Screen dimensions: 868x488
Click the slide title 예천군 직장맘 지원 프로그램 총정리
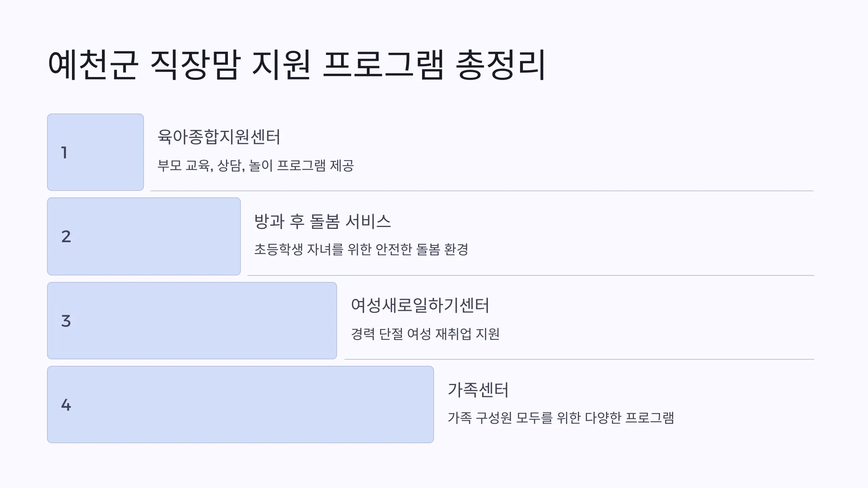click(x=297, y=65)
